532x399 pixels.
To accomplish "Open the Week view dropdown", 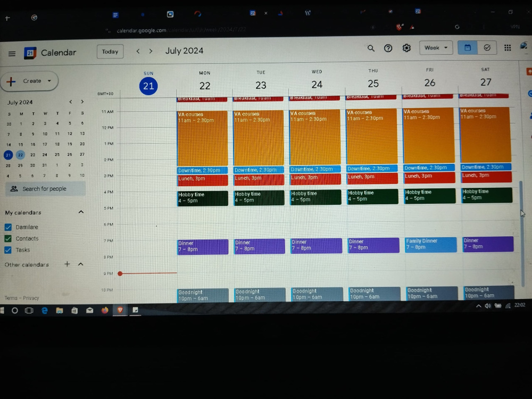I will pyautogui.click(x=436, y=48).
